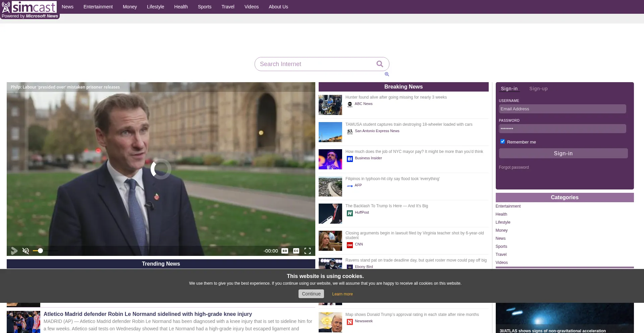Focus the Email Address username field
This screenshot has width=644, height=333.
pos(562,109)
